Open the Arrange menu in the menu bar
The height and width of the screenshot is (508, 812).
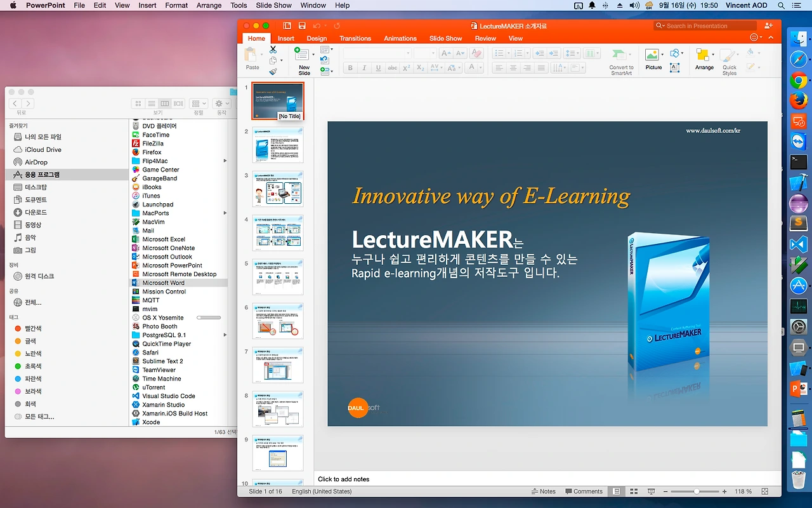tap(209, 5)
